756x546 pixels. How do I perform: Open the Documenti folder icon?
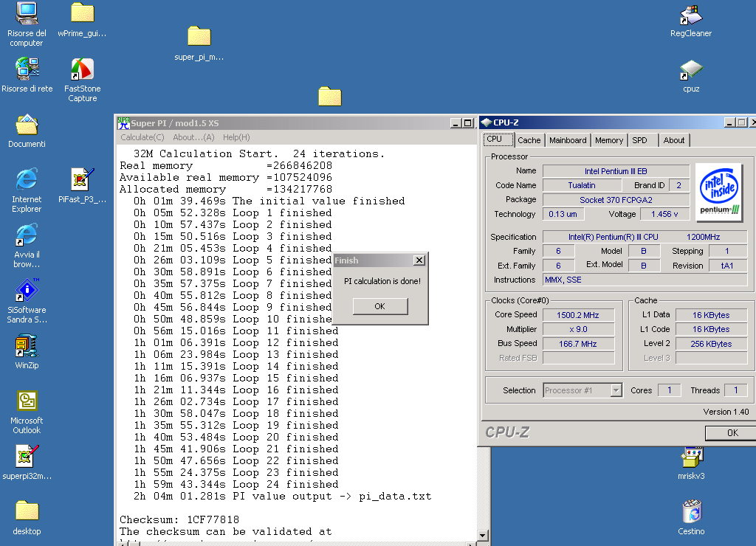click(x=27, y=131)
